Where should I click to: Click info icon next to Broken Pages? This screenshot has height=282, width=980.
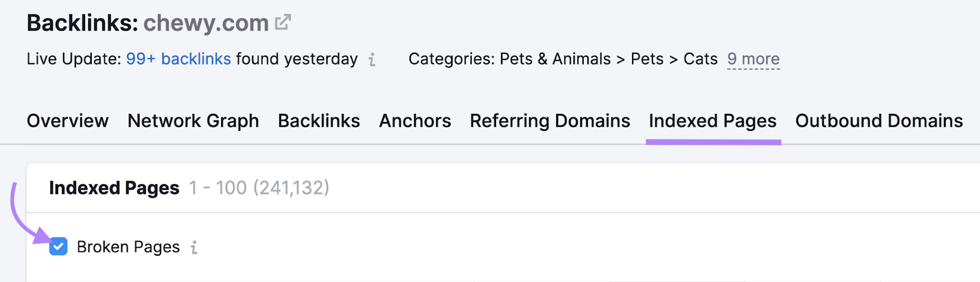pos(194,247)
